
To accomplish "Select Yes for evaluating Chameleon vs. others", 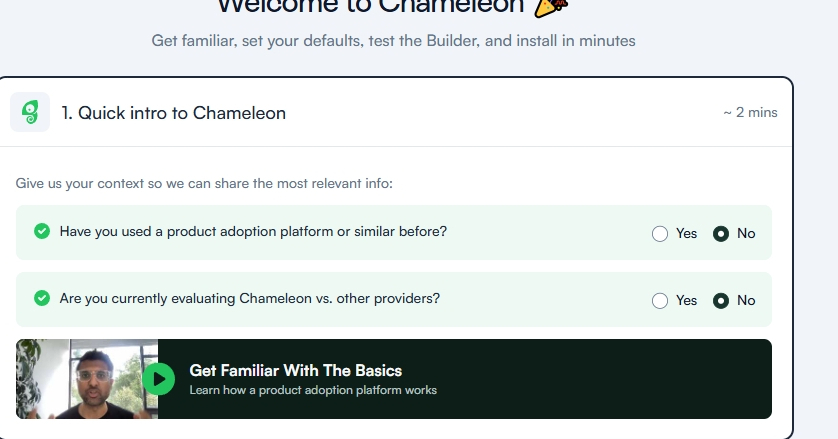I will point(660,301).
